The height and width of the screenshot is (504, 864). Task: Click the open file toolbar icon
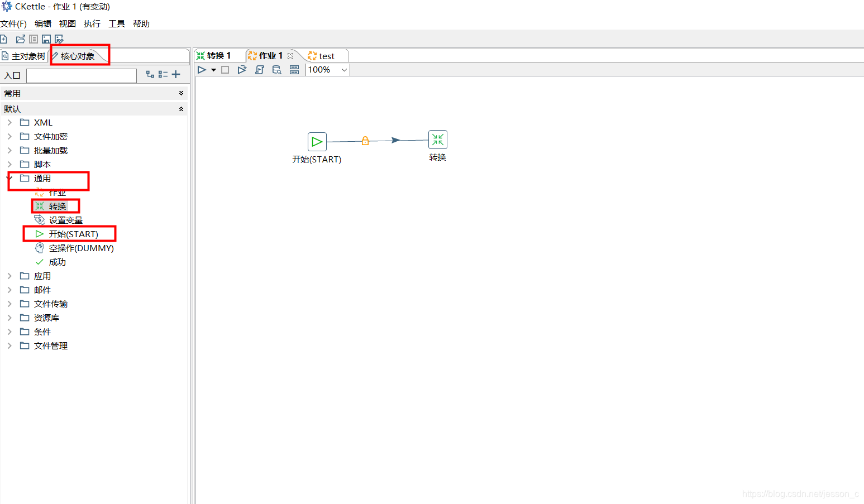[x=21, y=39]
